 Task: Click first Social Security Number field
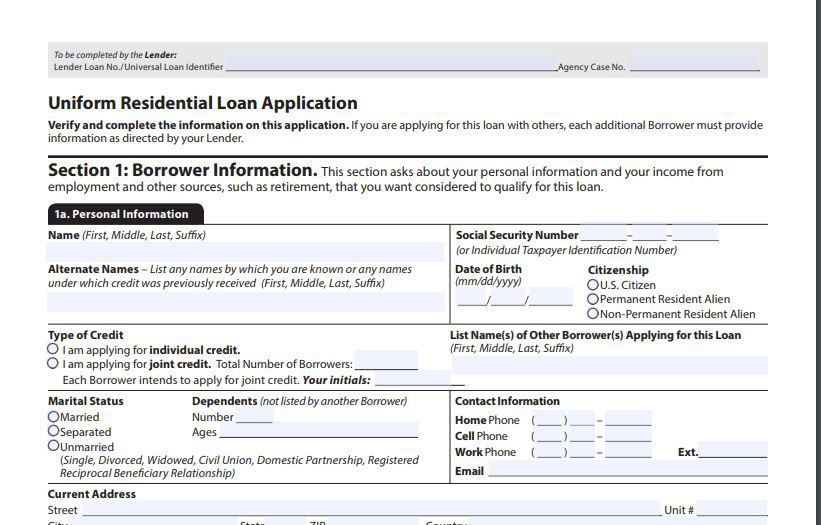[x=603, y=235]
